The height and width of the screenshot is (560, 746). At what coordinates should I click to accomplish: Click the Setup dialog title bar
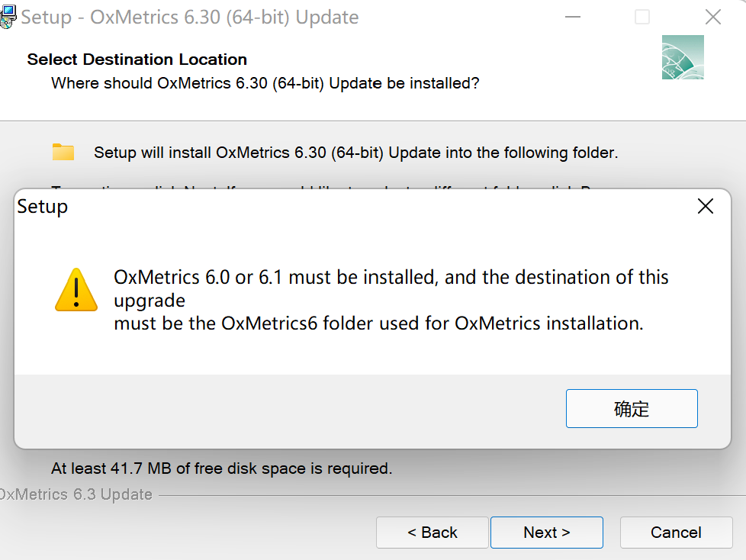[305, 206]
